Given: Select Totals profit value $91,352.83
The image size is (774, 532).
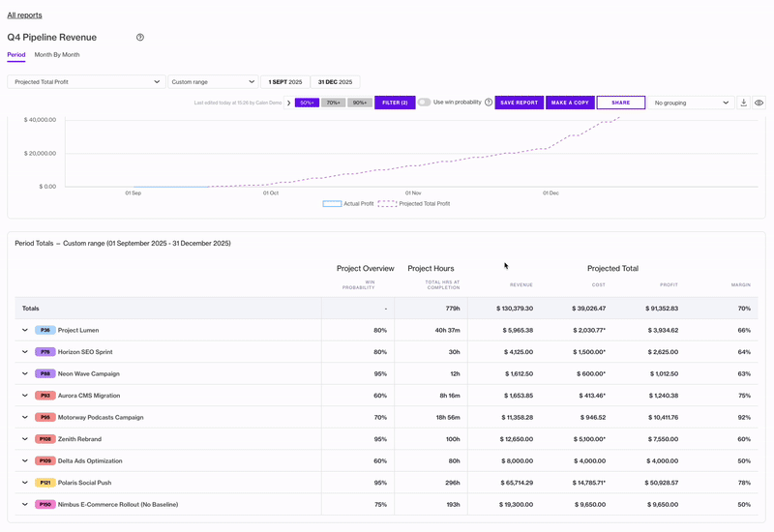Looking at the screenshot, I should coord(662,309).
